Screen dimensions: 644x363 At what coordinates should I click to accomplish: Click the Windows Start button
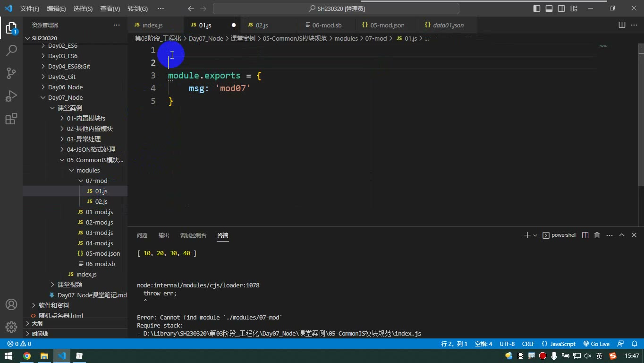point(8,356)
